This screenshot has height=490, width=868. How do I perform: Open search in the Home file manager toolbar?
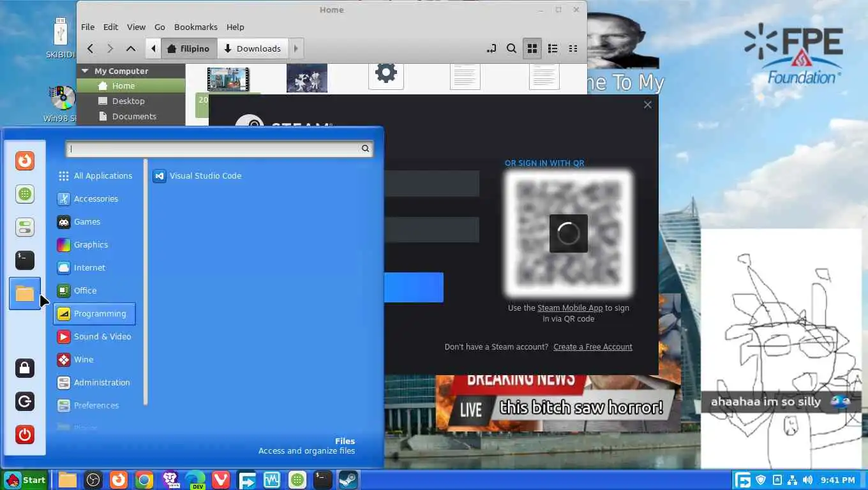click(x=511, y=48)
